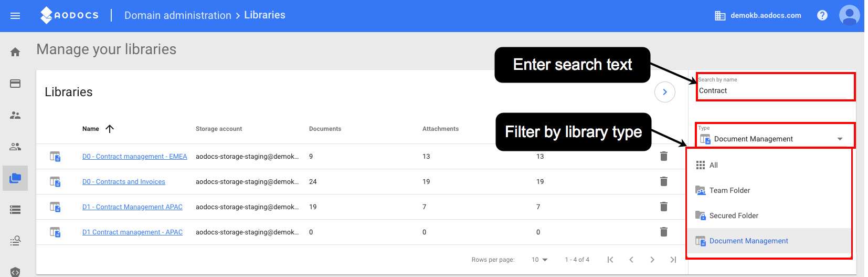Select All in type list
This screenshot has height=277, width=868.
[x=769, y=165]
